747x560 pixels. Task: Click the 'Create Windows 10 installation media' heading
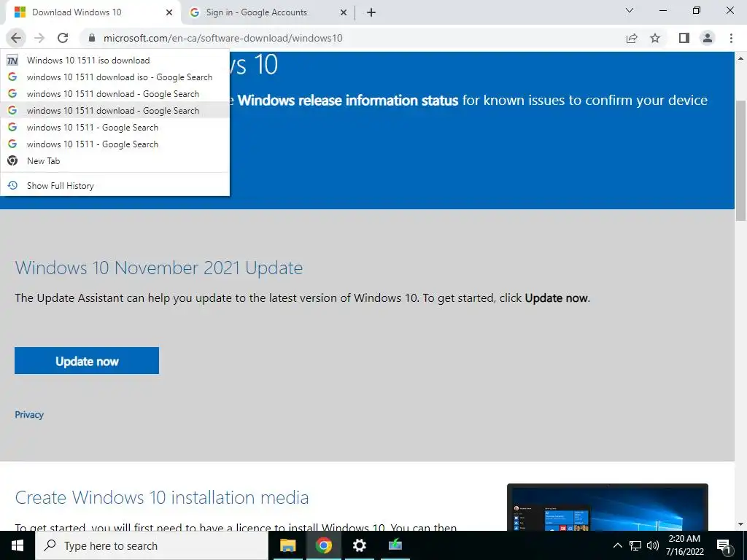tap(161, 497)
